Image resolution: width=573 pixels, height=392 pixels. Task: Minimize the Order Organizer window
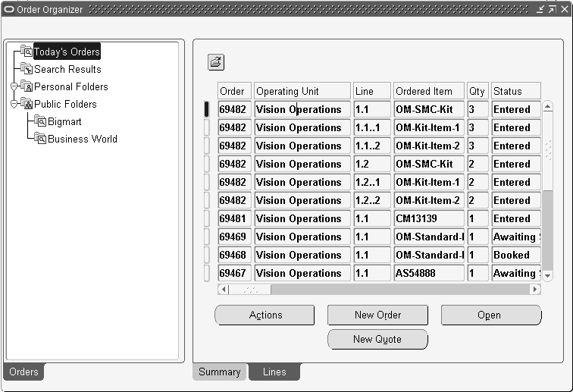pos(540,9)
